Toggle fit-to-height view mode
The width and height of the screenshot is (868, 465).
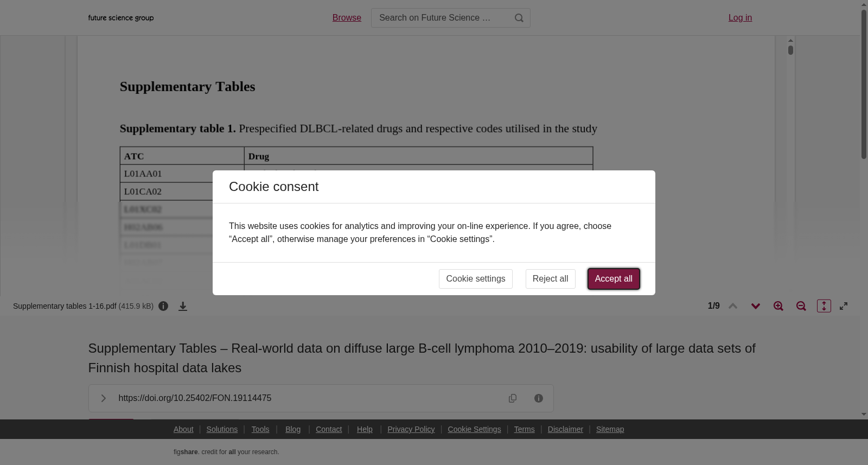[824, 306]
